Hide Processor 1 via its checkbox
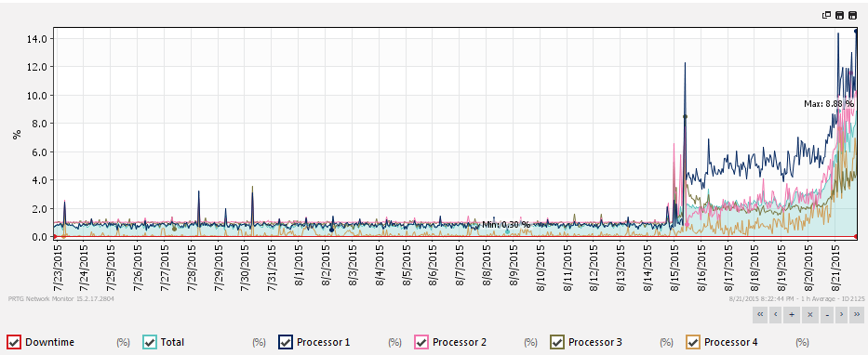 (286, 342)
